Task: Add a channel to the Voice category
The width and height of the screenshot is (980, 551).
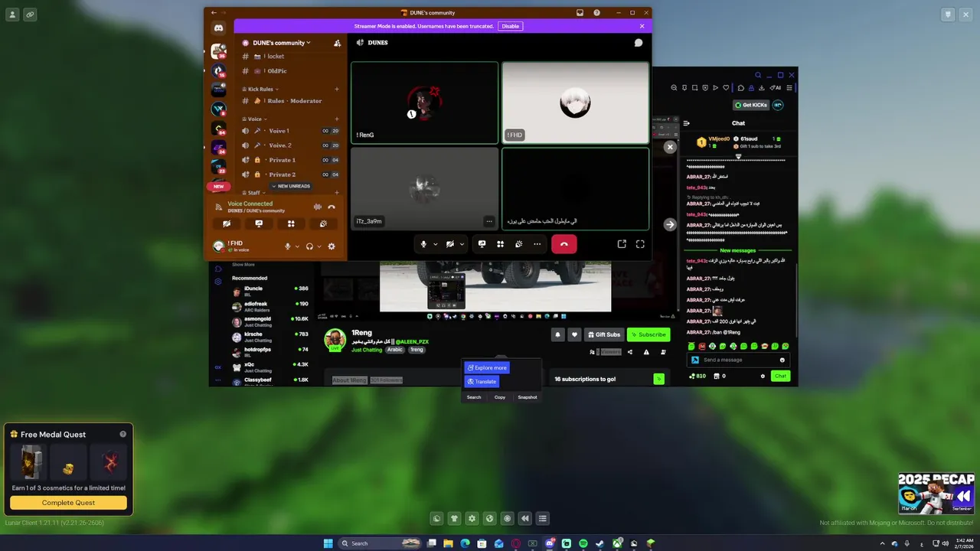Action: point(337,119)
